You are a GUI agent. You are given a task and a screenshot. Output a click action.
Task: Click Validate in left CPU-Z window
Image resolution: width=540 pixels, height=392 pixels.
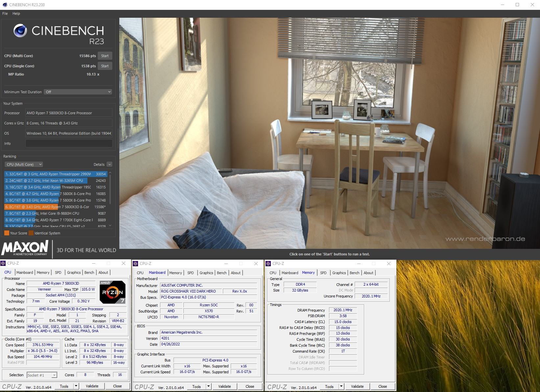(92, 386)
